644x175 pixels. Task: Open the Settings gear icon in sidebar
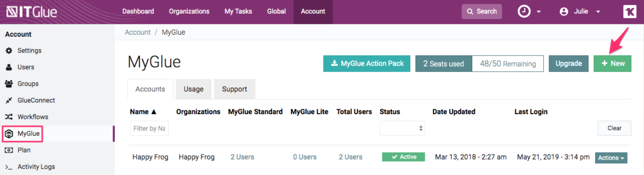[9, 51]
